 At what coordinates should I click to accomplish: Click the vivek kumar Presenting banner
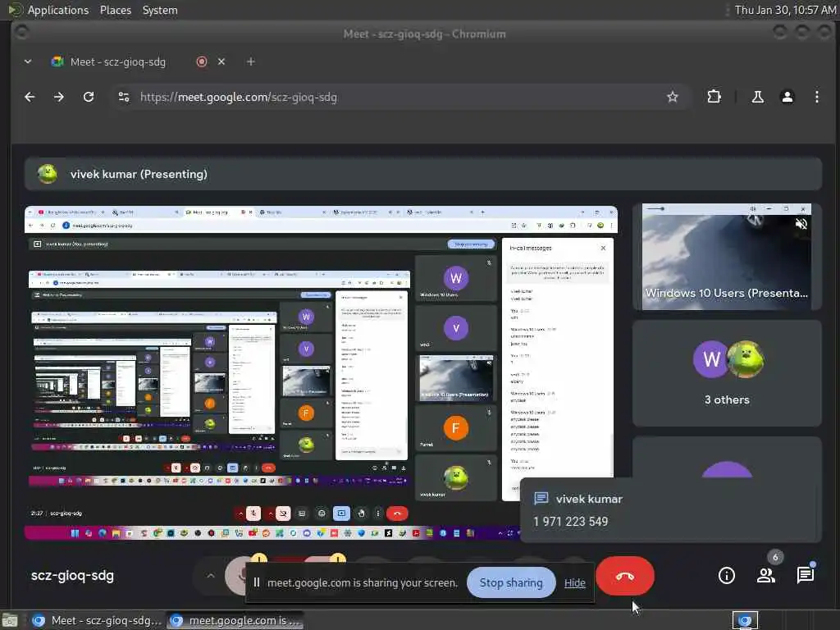pos(423,174)
